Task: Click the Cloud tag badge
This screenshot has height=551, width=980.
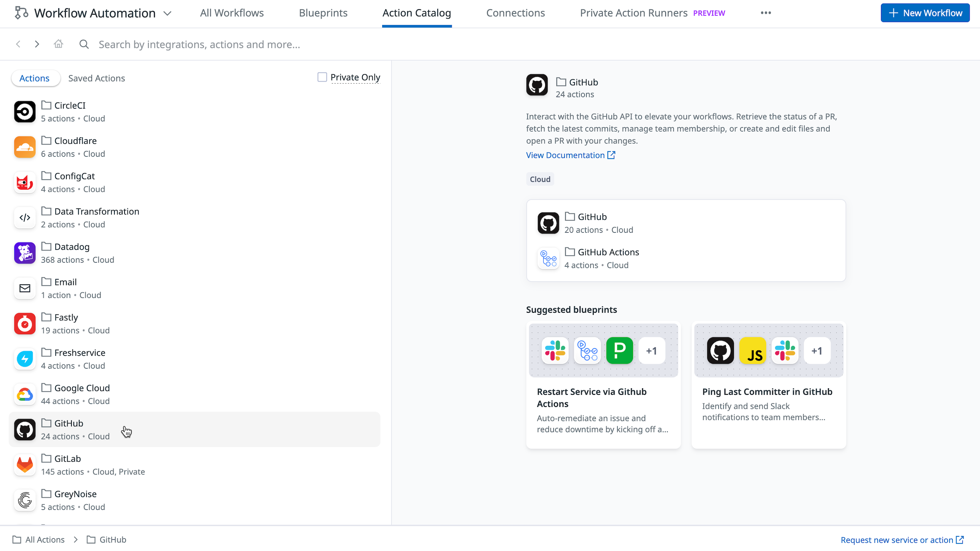Action: click(540, 179)
